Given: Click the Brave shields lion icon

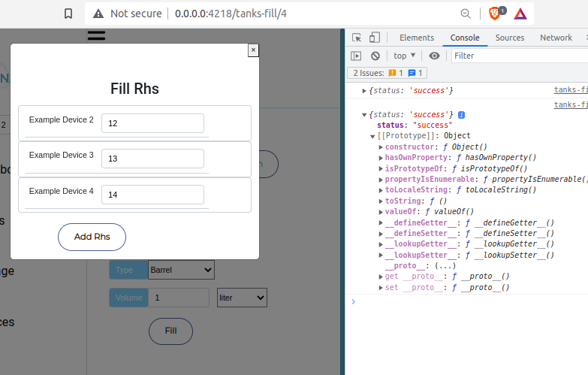Looking at the screenshot, I should pyautogui.click(x=496, y=13).
